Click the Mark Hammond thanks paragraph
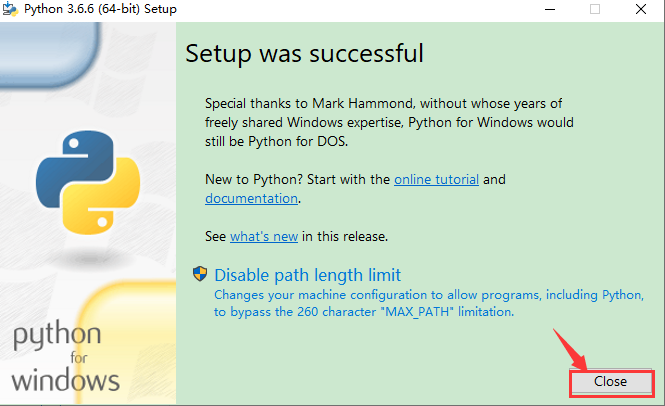Viewport: 665px width, 406px height. [x=388, y=122]
